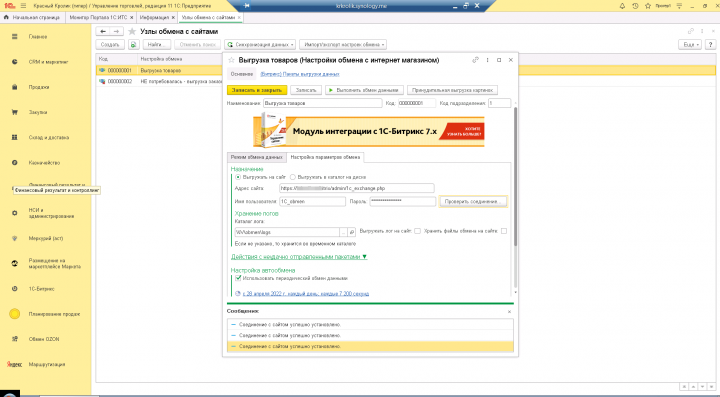Open Размещение на маркетплейсе Маркета section

[54, 263]
